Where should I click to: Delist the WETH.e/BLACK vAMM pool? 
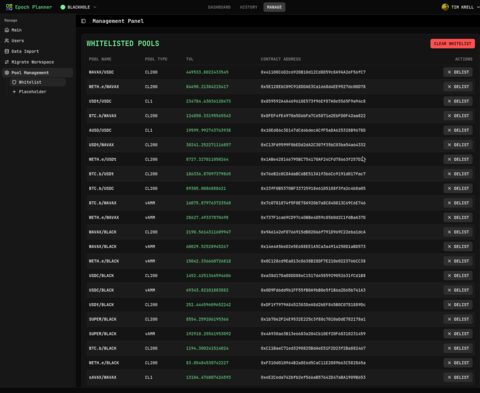458,261
